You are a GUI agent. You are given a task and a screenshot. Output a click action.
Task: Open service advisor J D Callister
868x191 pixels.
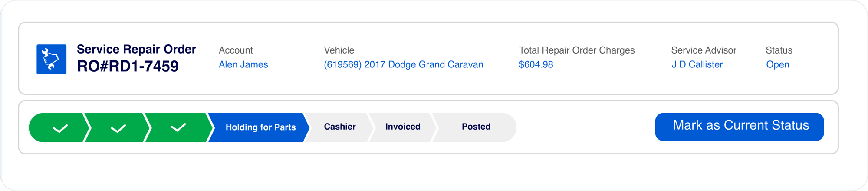tap(697, 64)
